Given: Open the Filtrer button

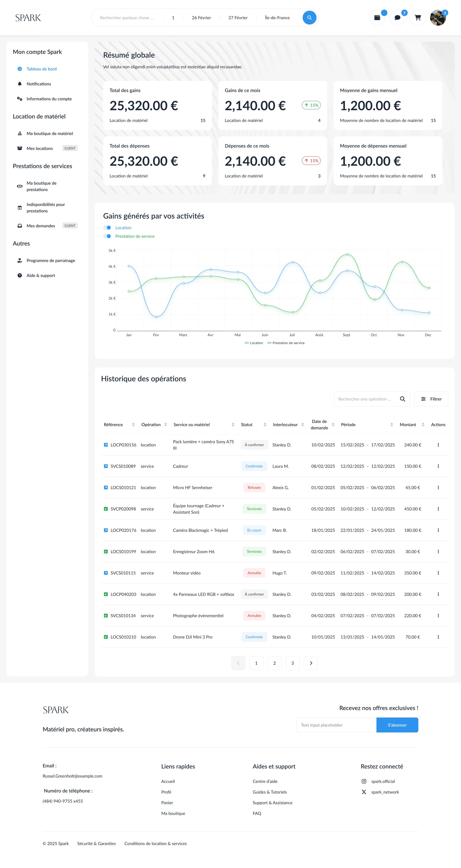Looking at the screenshot, I should pos(431,399).
